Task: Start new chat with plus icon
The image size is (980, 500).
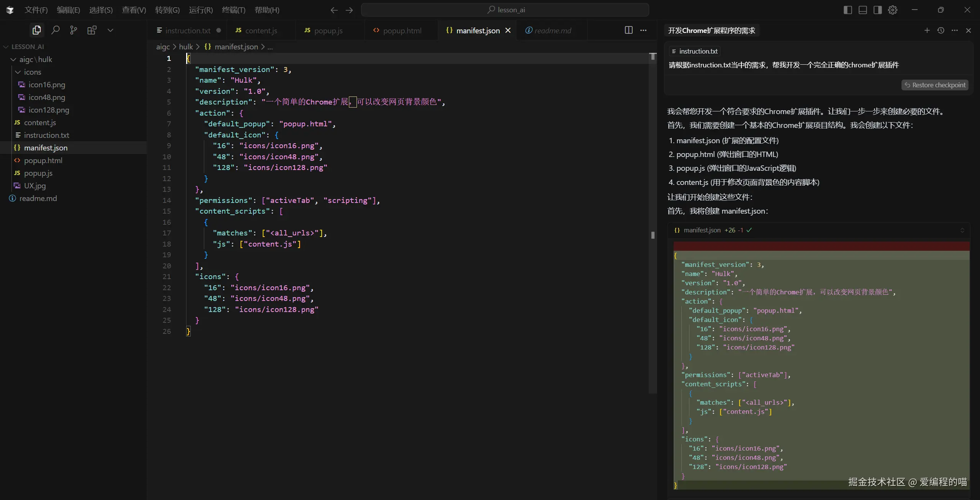Action: 927,30
